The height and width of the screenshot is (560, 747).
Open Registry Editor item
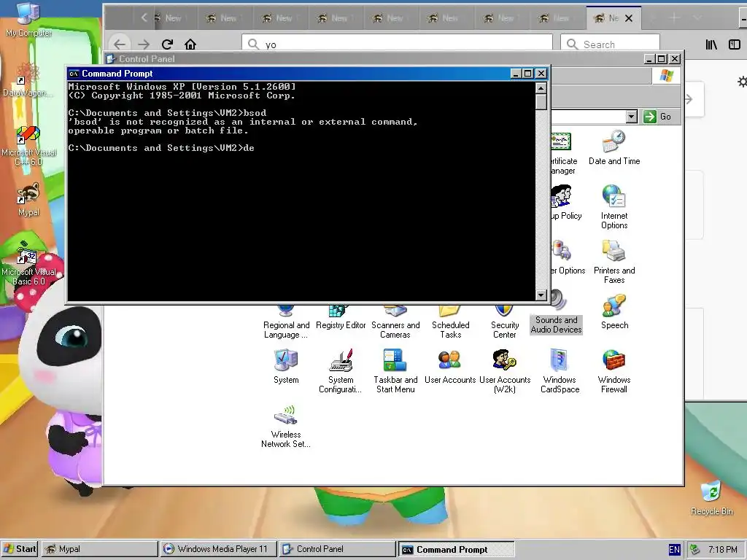(341, 318)
